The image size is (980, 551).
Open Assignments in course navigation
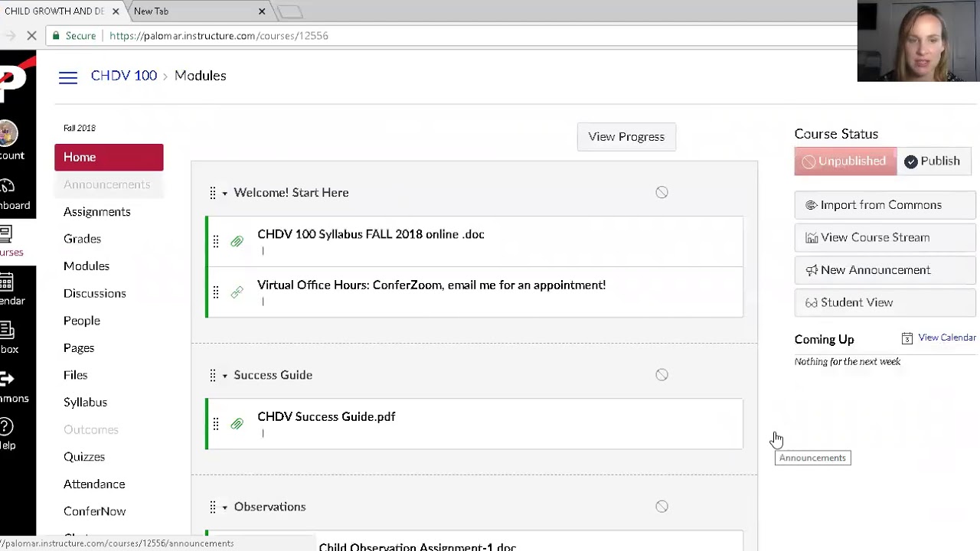[x=97, y=212]
